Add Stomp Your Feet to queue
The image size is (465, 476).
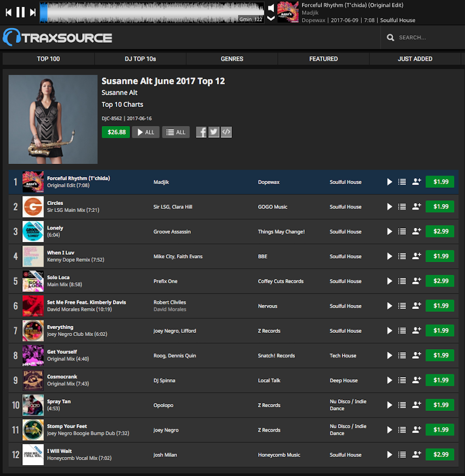point(402,430)
